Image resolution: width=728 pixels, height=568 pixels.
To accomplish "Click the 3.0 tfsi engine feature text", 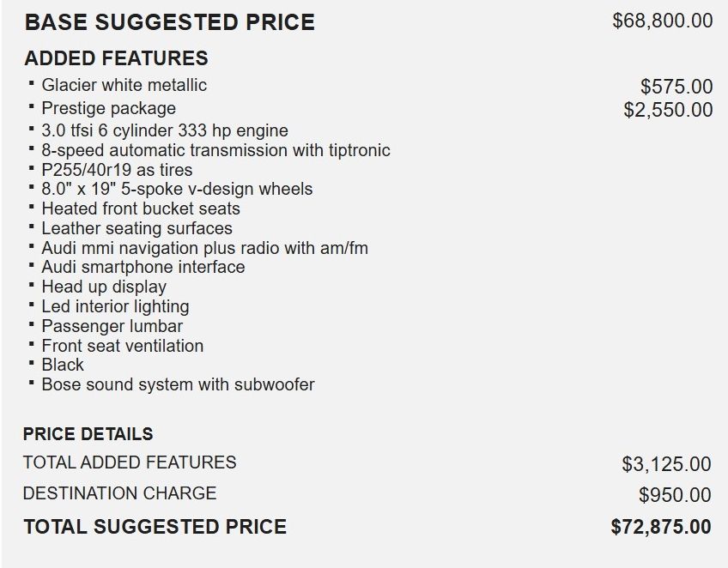I will tap(164, 130).
